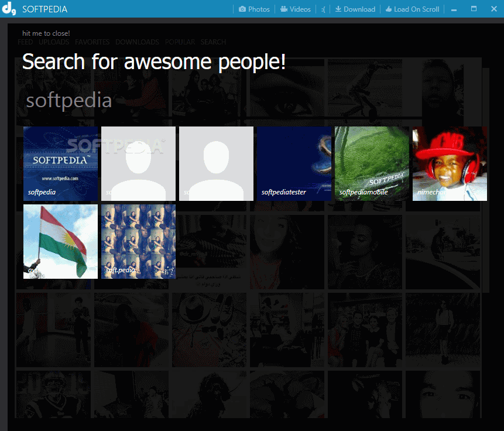Open the softpediatester profile tile
Viewport: 504px width, 431px height.
pyautogui.click(x=294, y=163)
